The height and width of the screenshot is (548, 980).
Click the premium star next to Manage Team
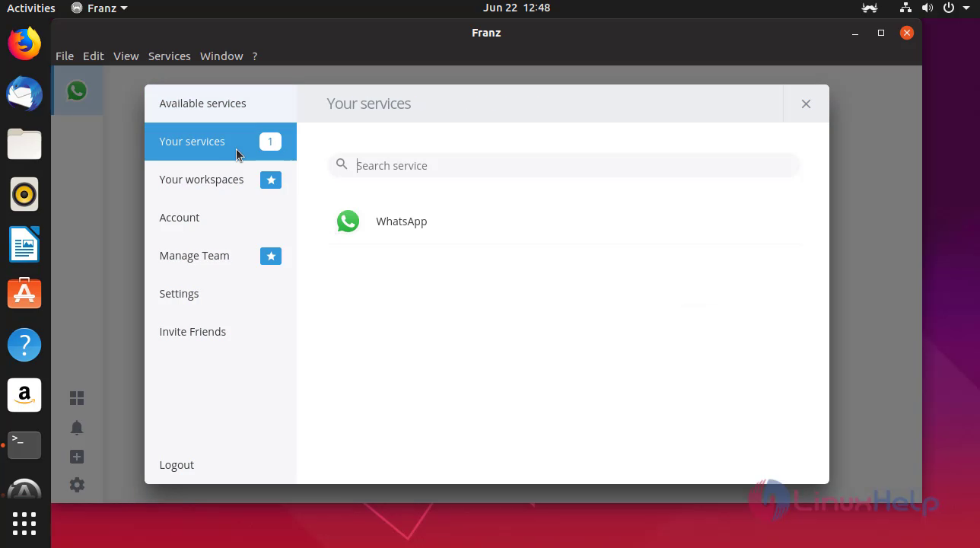click(271, 256)
